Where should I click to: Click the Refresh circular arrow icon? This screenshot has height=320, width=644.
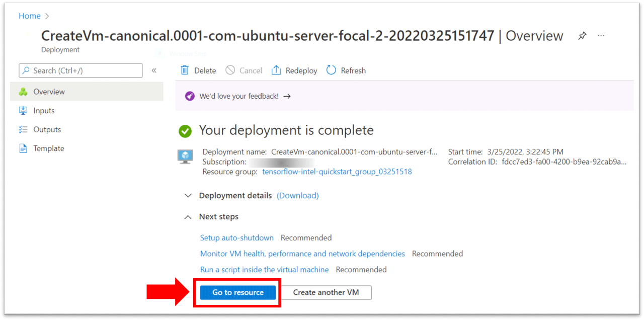[331, 70]
